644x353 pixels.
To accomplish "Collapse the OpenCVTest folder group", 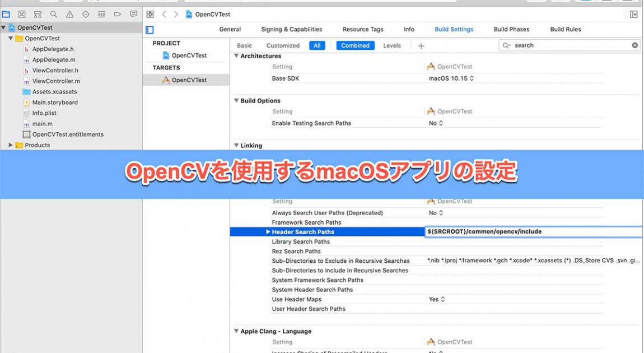I will click(x=11, y=38).
